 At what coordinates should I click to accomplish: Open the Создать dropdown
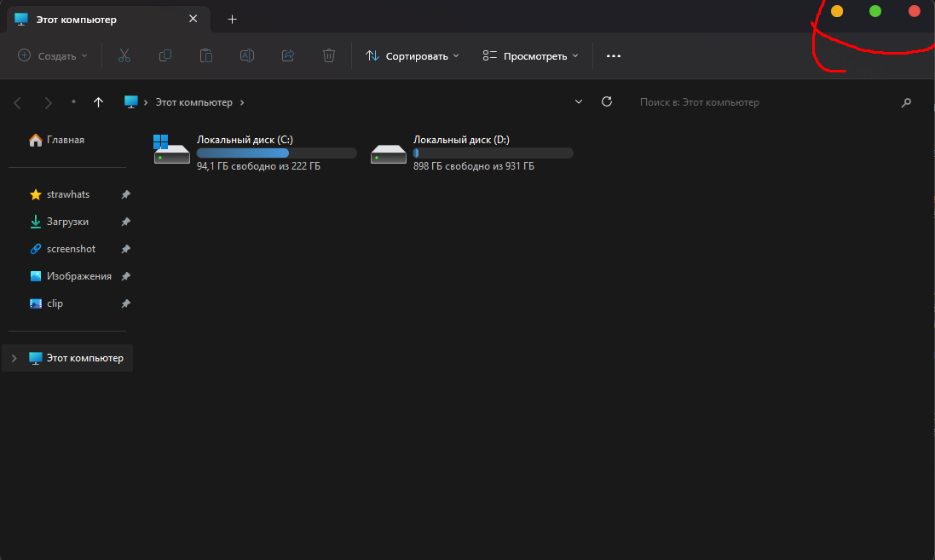coord(53,55)
